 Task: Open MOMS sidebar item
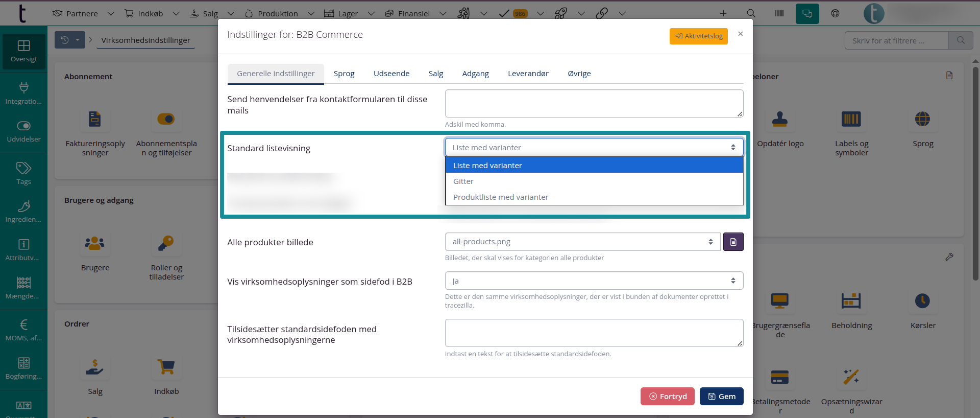pos(23,330)
